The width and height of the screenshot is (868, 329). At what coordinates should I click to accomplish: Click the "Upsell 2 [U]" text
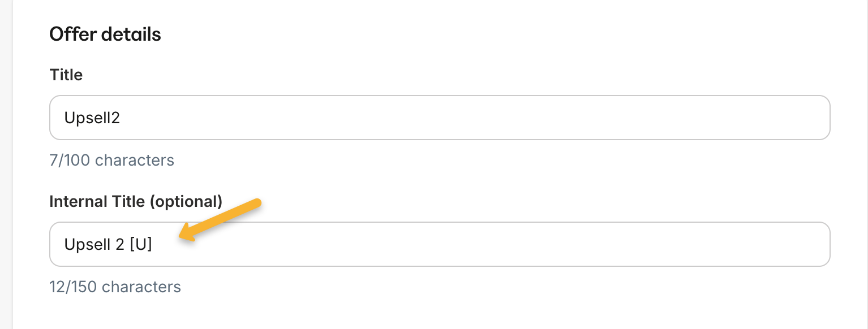108,244
